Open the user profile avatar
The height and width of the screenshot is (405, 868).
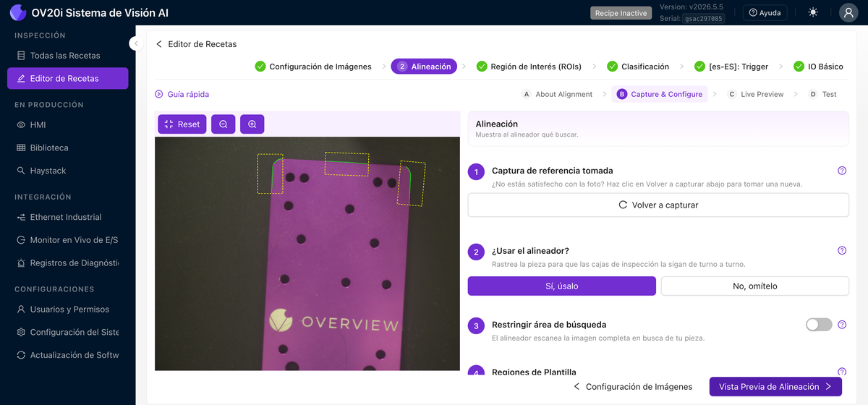tap(848, 12)
